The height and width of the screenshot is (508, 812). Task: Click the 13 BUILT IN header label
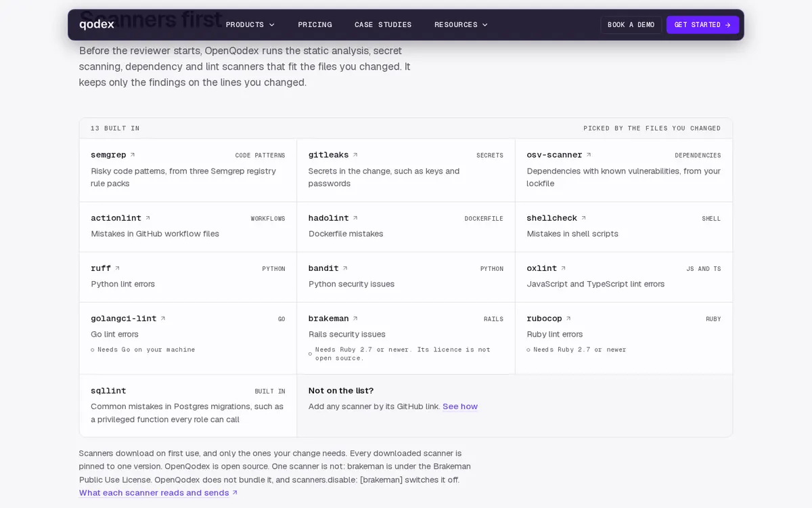[x=115, y=129]
